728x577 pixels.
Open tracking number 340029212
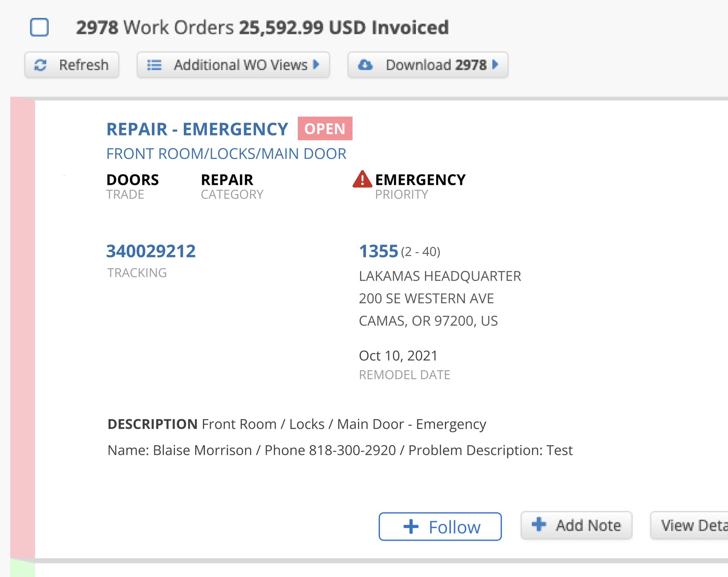151,251
